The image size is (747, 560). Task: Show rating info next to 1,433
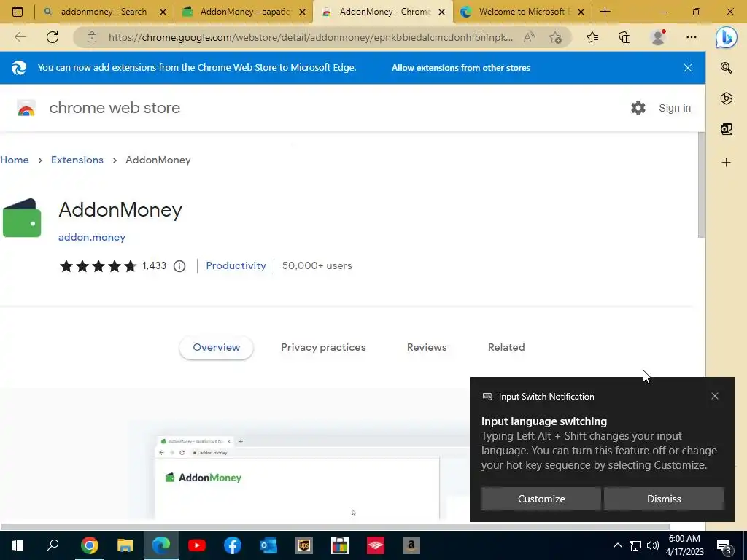pos(179,266)
